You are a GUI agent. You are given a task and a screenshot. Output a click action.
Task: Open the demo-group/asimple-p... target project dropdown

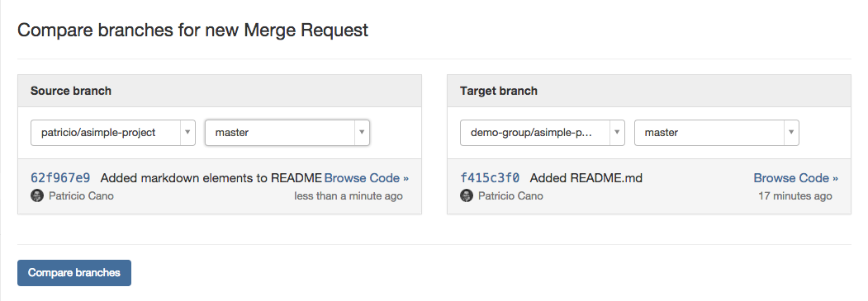[543, 133]
